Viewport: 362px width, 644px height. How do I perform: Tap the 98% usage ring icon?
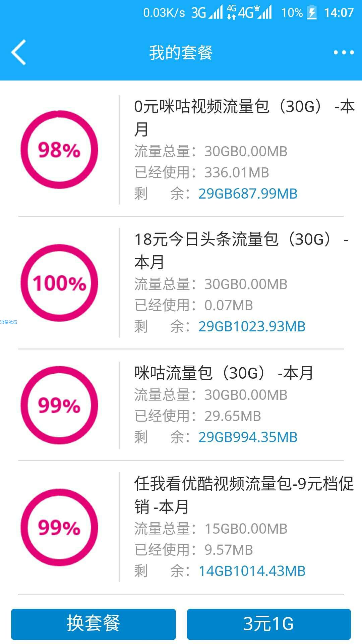coord(59,150)
